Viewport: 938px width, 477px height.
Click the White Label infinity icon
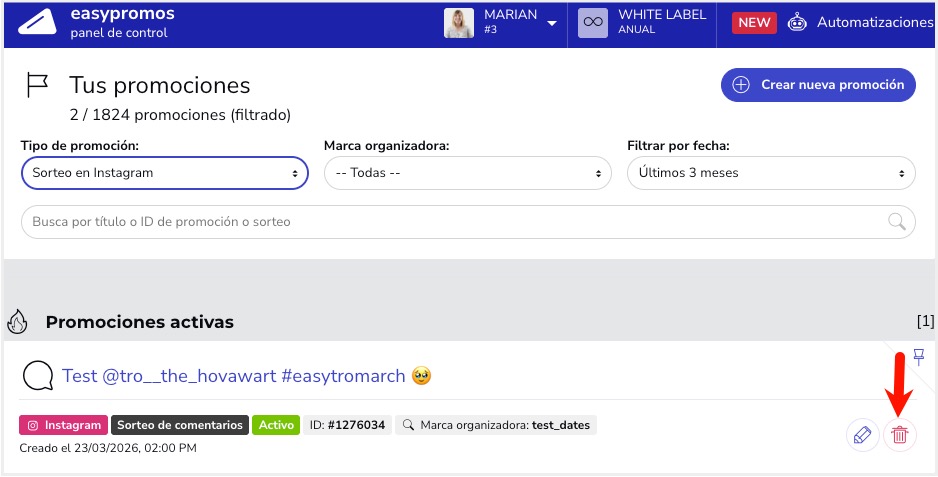coord(593,22)
